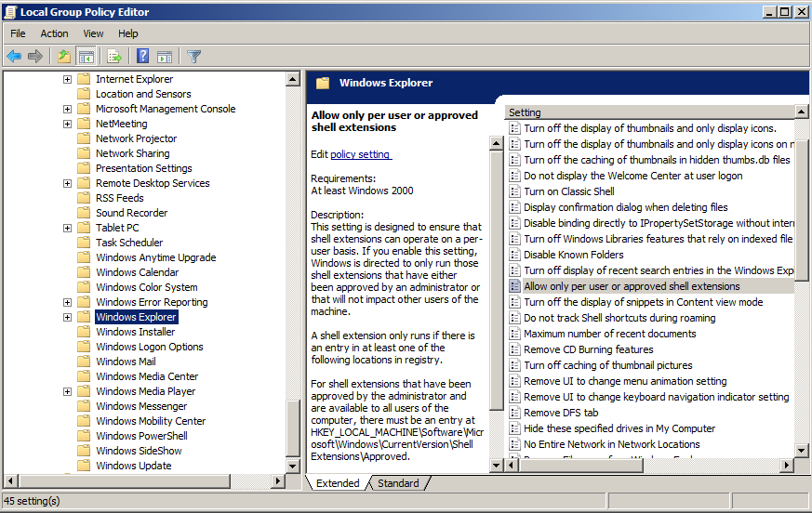The height and width of the screenshot is (513, 812).
Task: Toggle Show/Hide Action Pane icon
Action: click(x=165, y=56)
